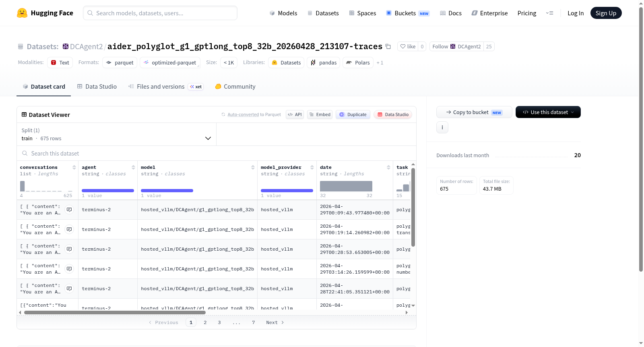Open Spaces in the top navigation
644x347 pixels.
[x=362, y=13]
